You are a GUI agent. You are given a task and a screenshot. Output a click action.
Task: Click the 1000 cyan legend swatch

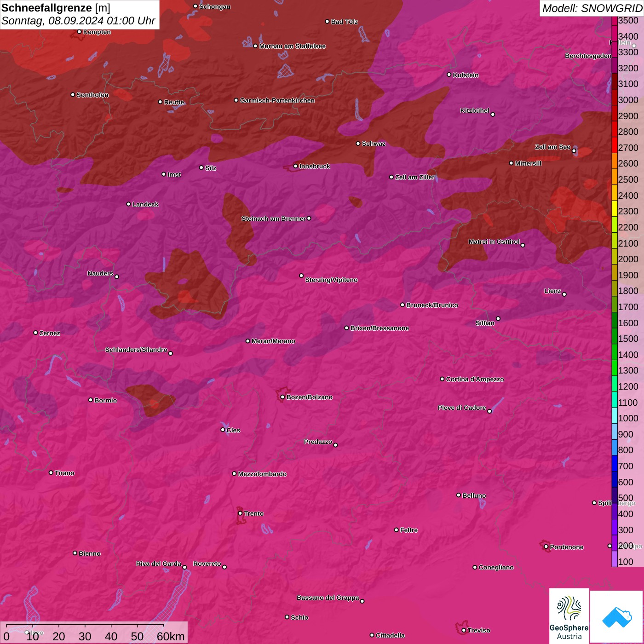pyautogui.click(x=614, y=415)
